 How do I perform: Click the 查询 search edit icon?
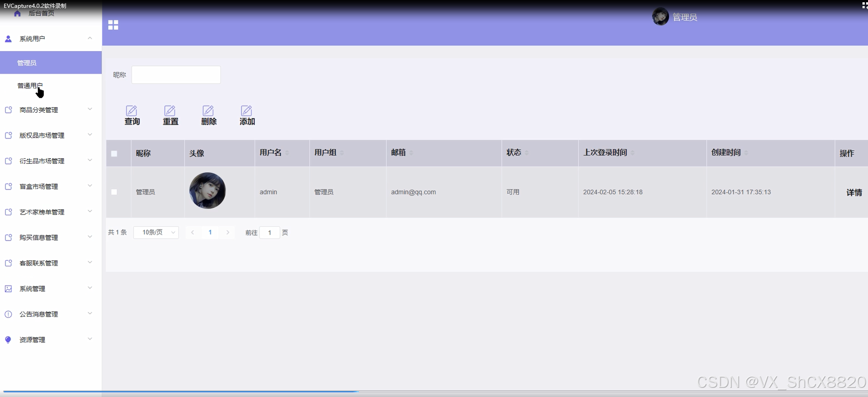(132, 110)
